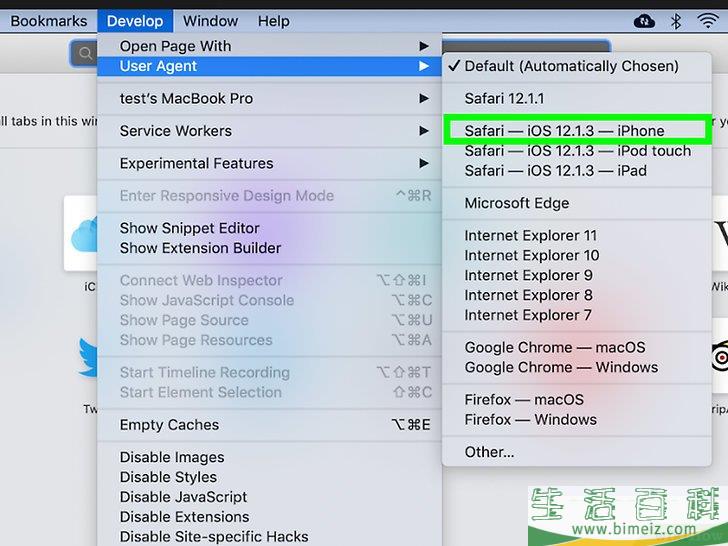Open the Window menu
The height and width of the screenshot is (546, 728).
(x=210, y=21)
